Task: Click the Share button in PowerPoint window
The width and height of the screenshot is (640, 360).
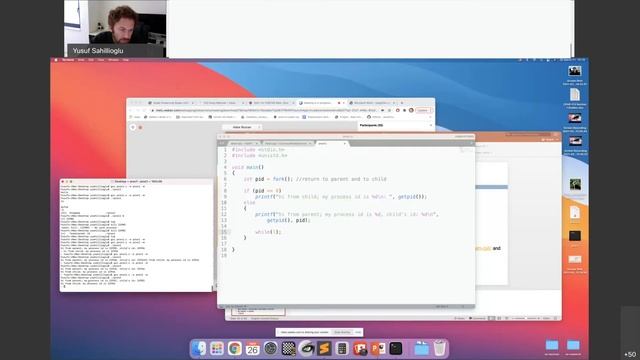Action: click(548, 140)
